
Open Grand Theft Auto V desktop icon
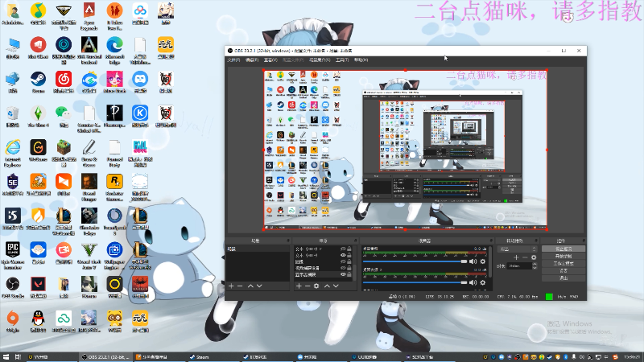tap(89, 255)
